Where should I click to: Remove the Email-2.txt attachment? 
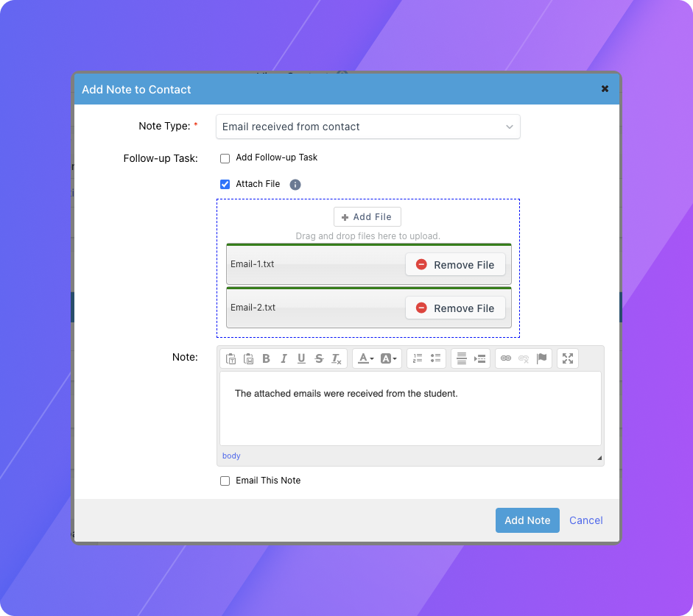point(455,308)
